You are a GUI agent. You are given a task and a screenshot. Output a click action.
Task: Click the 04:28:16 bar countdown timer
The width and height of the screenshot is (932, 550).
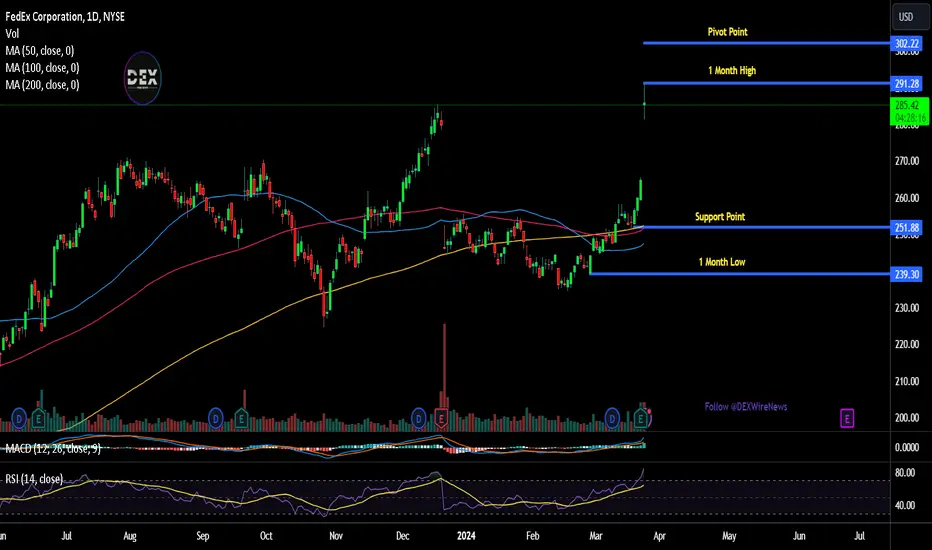click(910, 118)
